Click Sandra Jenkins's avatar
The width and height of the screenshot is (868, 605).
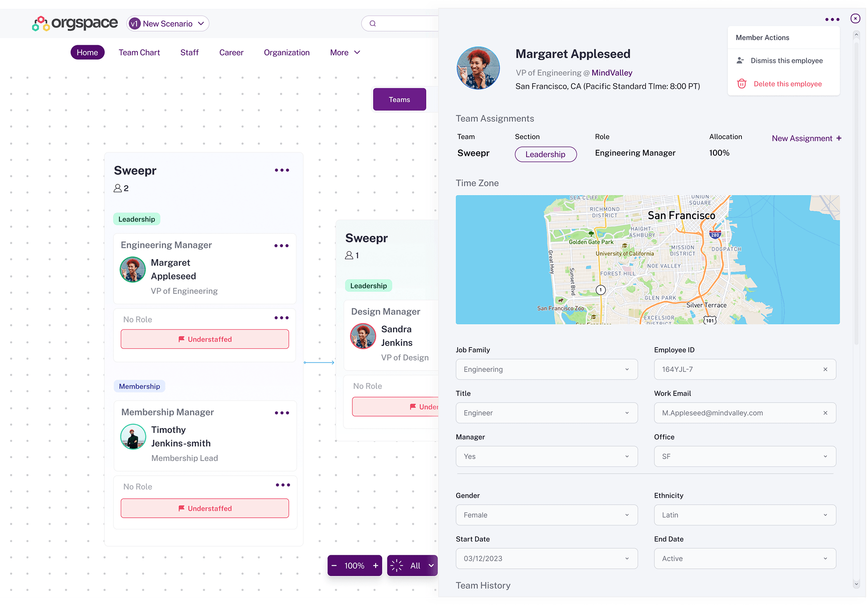pyautogui.click(x=363, y=336)
